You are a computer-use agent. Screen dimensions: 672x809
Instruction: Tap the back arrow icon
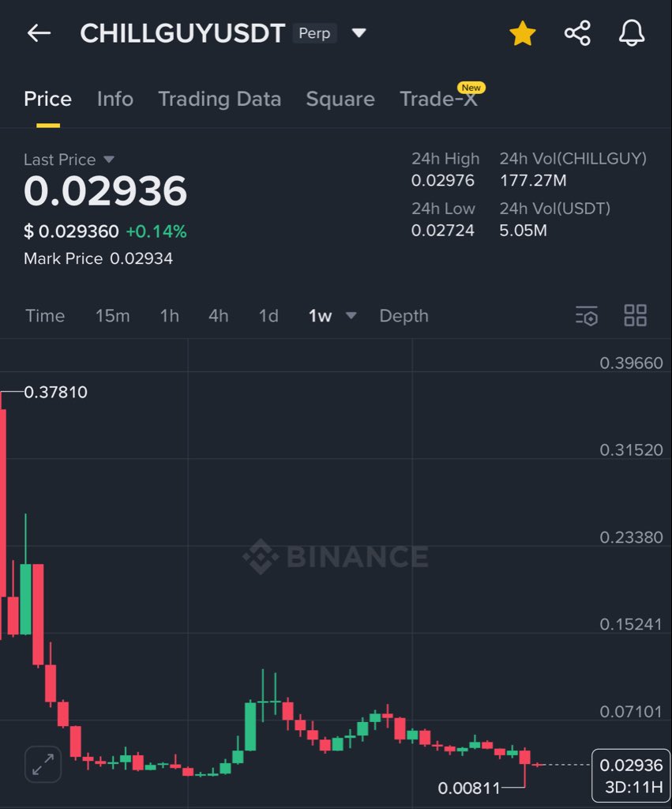click(39, 33)
